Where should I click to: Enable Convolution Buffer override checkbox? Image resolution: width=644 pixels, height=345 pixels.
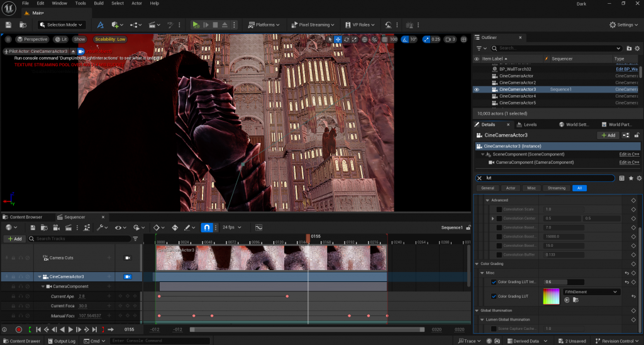pyautogui.click(x=499, y=254)
